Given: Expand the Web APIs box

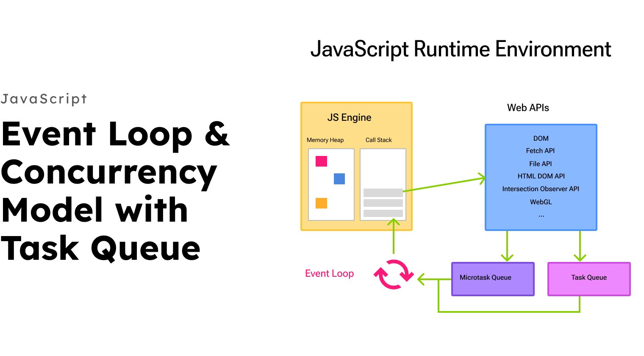Looking at the screenshot, I should pos(541,177).
